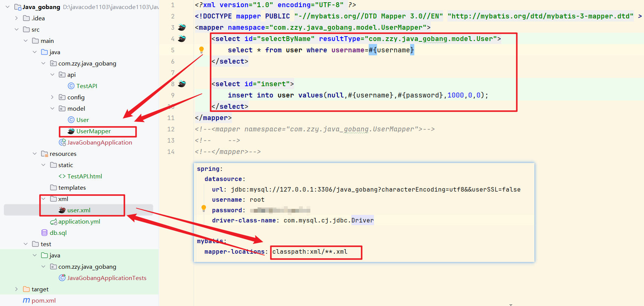Click the UserMapper bird icon in tree
Screen dimensions: 644x306
pos(71,131)
